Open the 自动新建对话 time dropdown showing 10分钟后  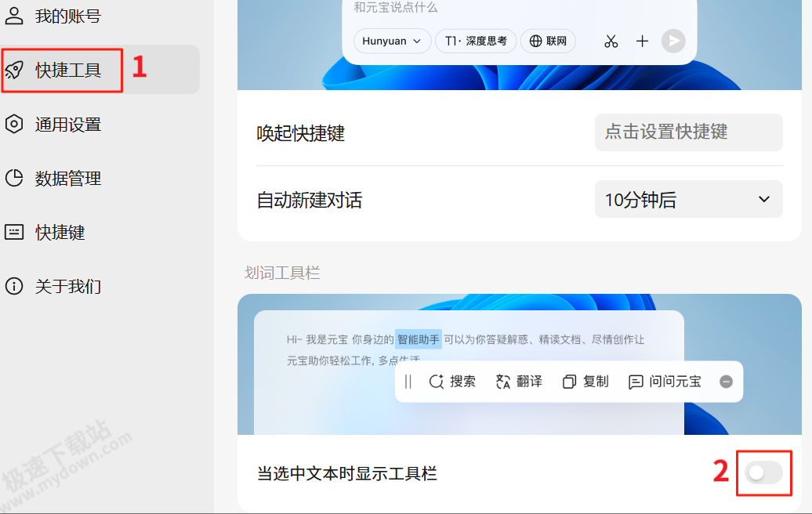coord(688,199)
